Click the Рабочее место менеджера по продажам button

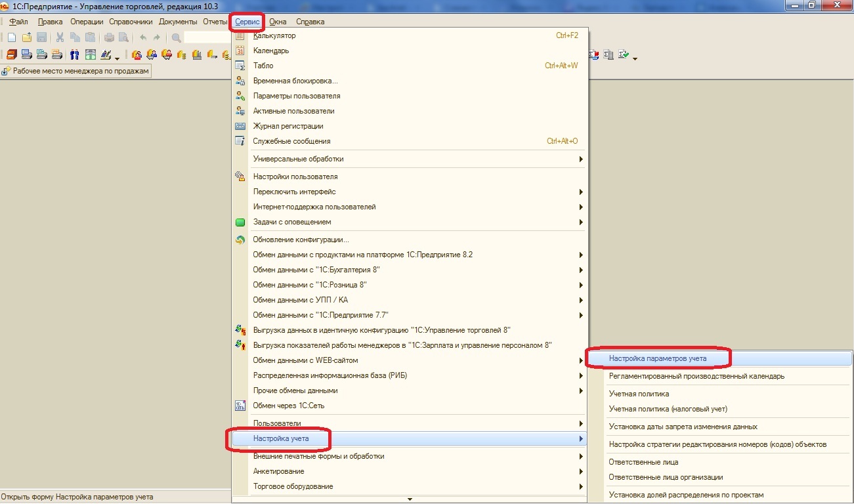[x=76, y=71]
